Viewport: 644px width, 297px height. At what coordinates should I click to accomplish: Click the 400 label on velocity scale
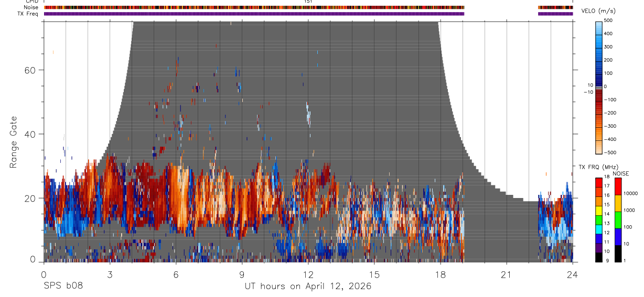point(608,34)
